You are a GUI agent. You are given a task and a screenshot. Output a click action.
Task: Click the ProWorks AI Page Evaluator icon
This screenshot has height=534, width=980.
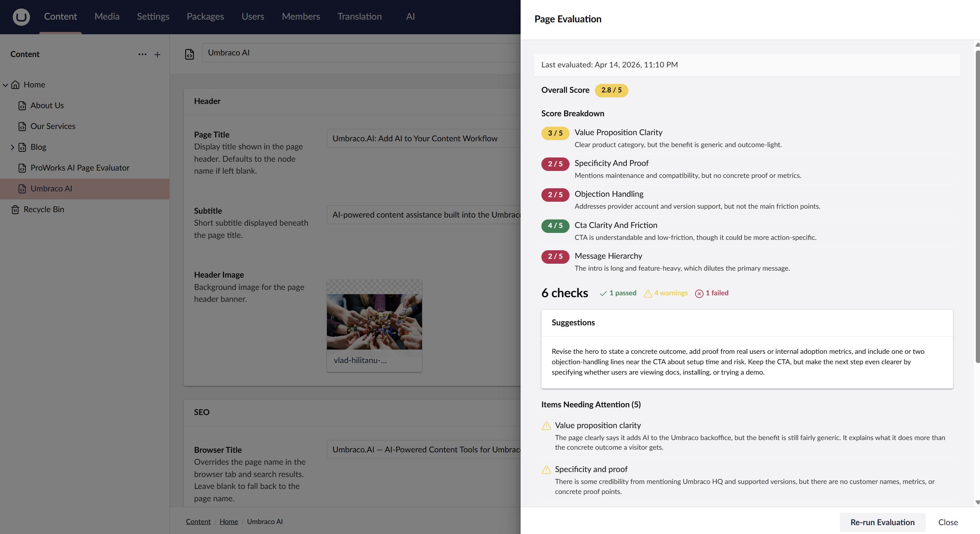point(22,168)
